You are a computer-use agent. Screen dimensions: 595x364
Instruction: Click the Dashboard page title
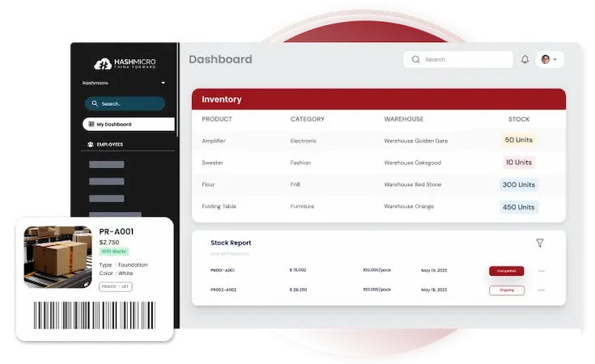pos(220,60)
